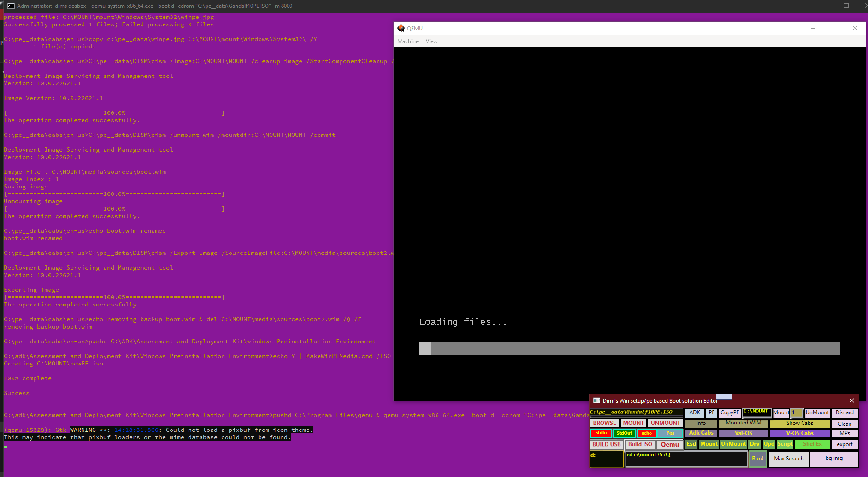Click the ShellEx icon
Viewport: 868px width, 477px height.
[x=812, y=444]
